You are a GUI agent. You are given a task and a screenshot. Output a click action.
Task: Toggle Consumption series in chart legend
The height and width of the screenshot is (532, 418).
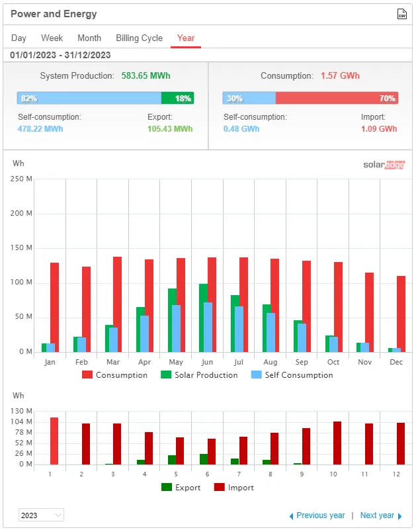[x=114, y=375]
